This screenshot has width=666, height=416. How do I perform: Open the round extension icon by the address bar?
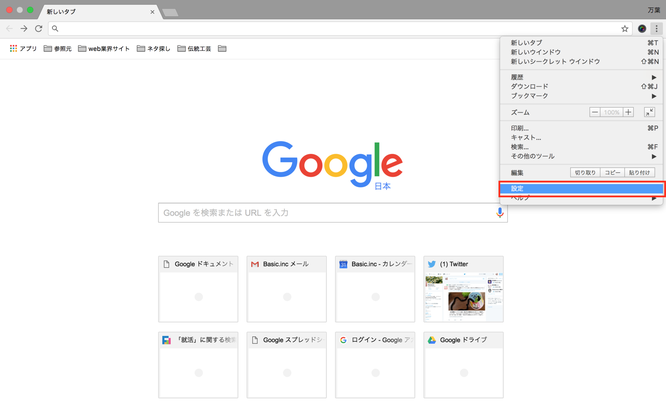tap(642, 28)
